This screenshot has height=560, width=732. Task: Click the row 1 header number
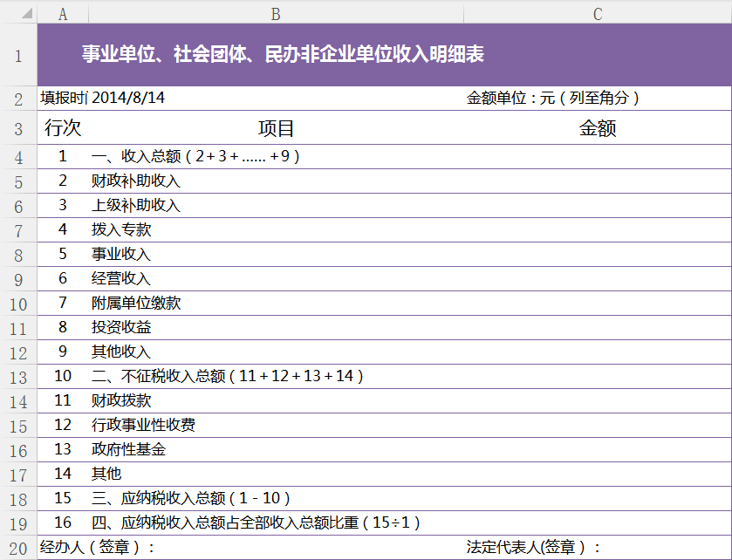(x=18, y=56)
